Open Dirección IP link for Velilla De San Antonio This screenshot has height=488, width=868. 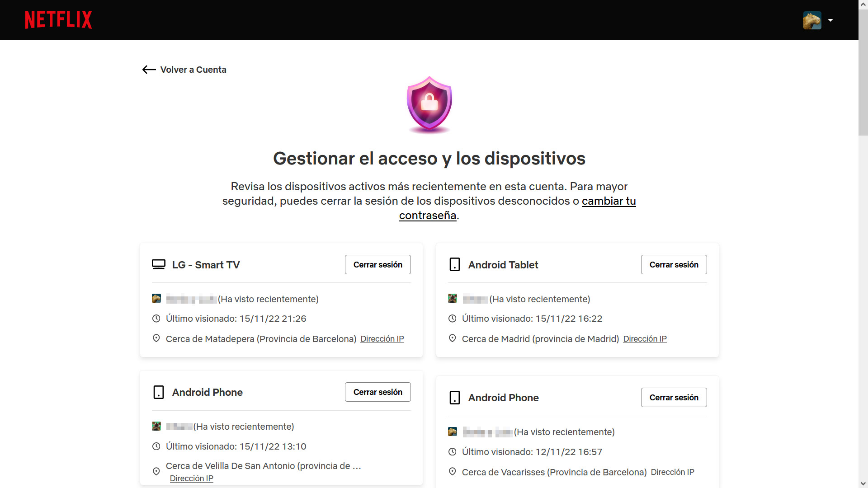(192, 479)
